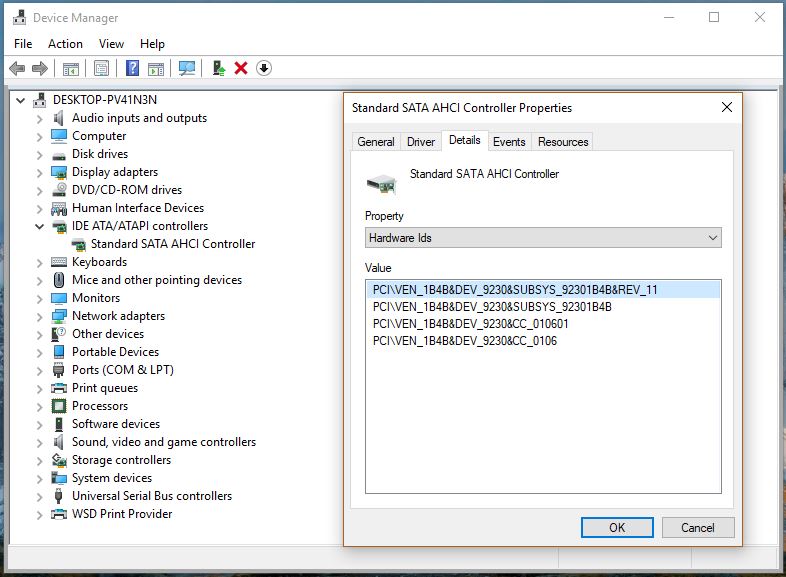Open the Property dropdown showing Hardware Ids
Screen dimensions: 786x577
543,238
